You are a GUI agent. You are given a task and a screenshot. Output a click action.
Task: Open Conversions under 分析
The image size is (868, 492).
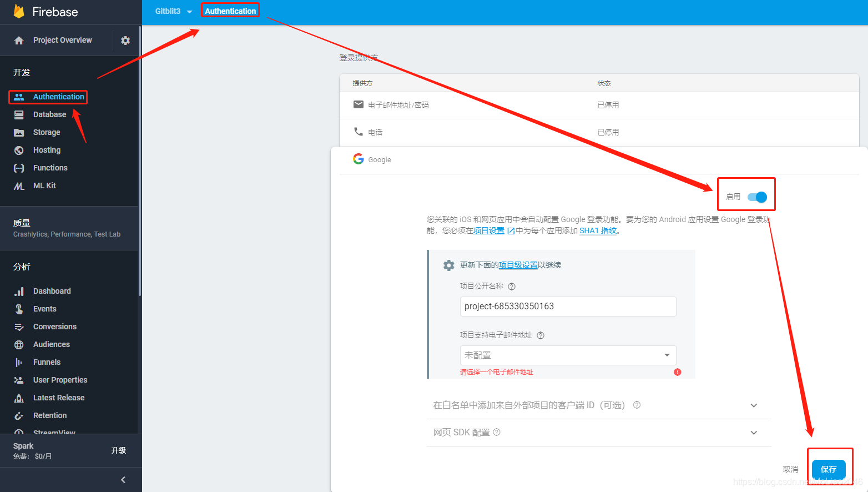[54, 327]
